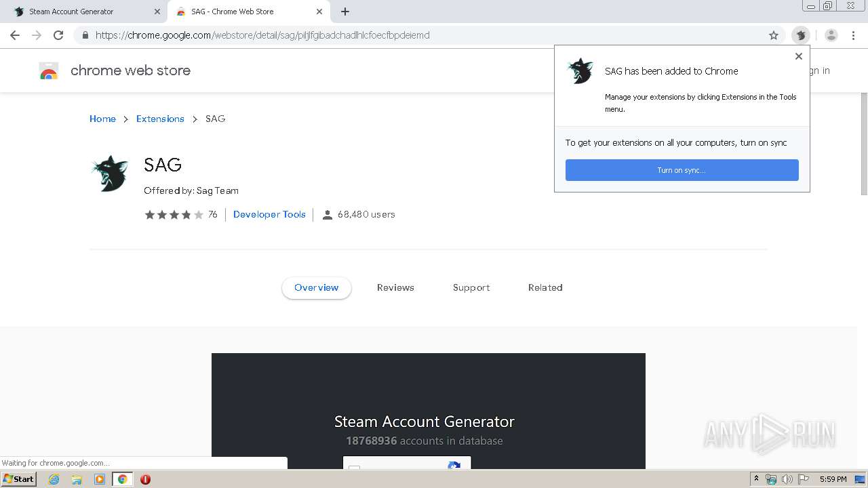Click the wolf icon in the popup
868x488 pixels.
tap(580, 70)
